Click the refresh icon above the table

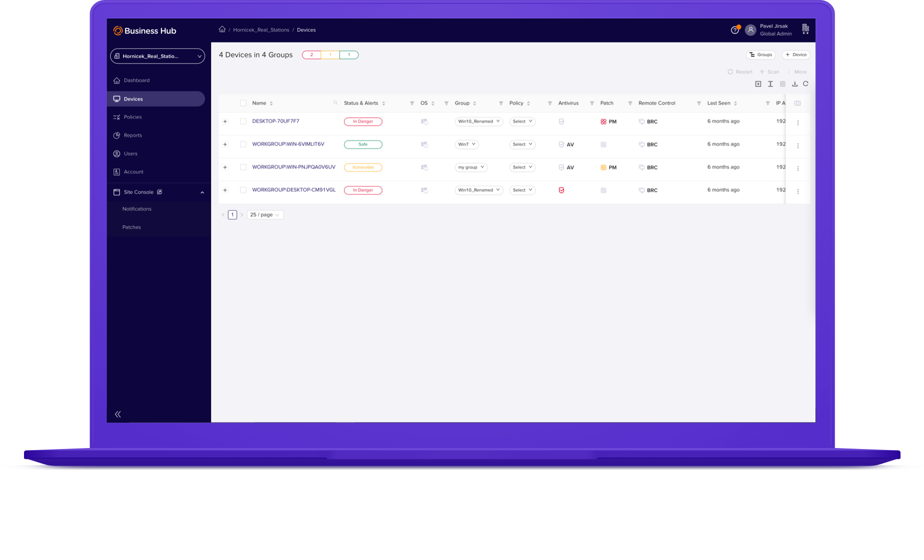coord(805,84)
